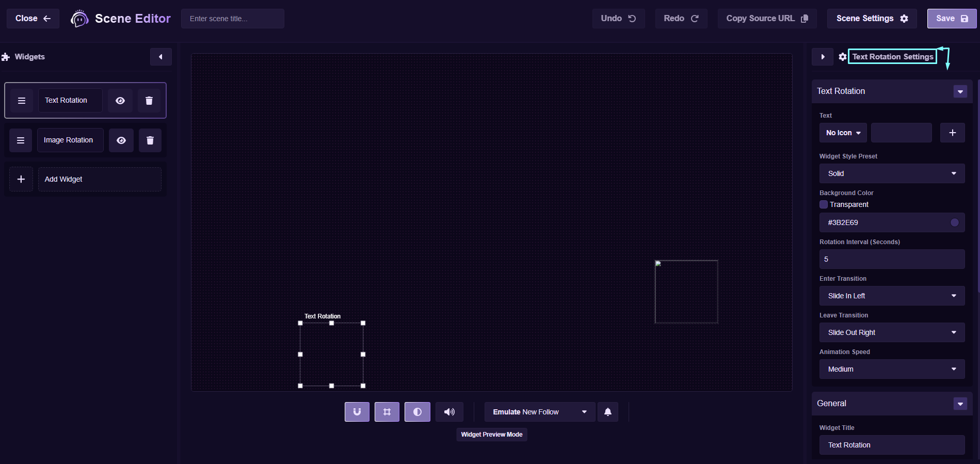Save the scene
The image size is (980, 464).
(952, 19)
